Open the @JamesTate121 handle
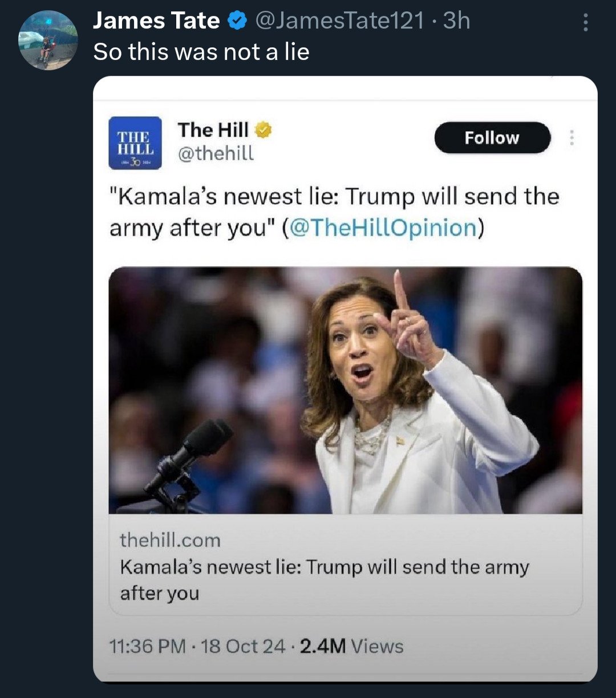Viewport: 616px width, 698px height. (x=339, y=21)
